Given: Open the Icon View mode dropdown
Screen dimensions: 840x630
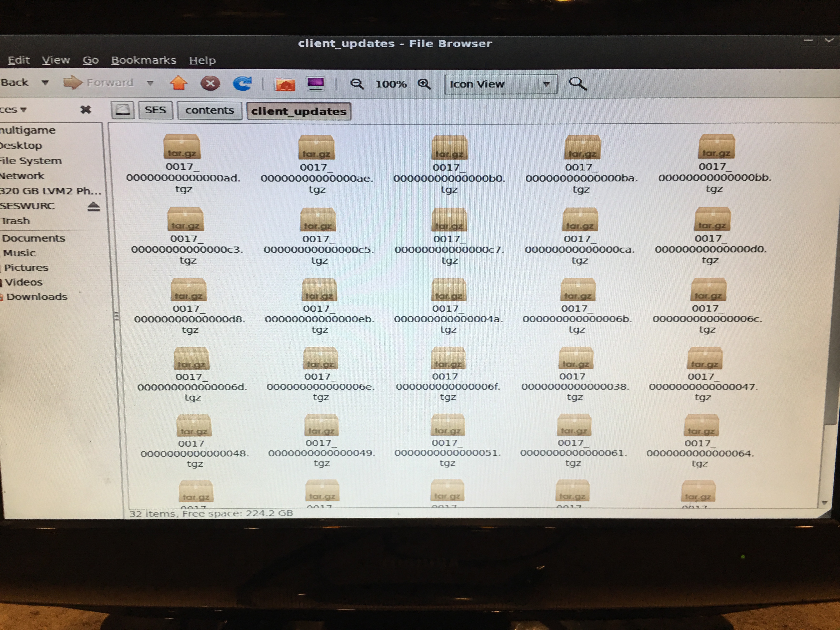Looking at the screenshot, I should (501, 84).
